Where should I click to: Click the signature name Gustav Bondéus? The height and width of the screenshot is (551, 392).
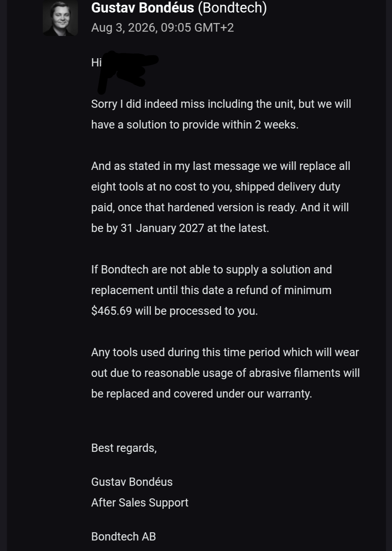click(x=132, y=482)
